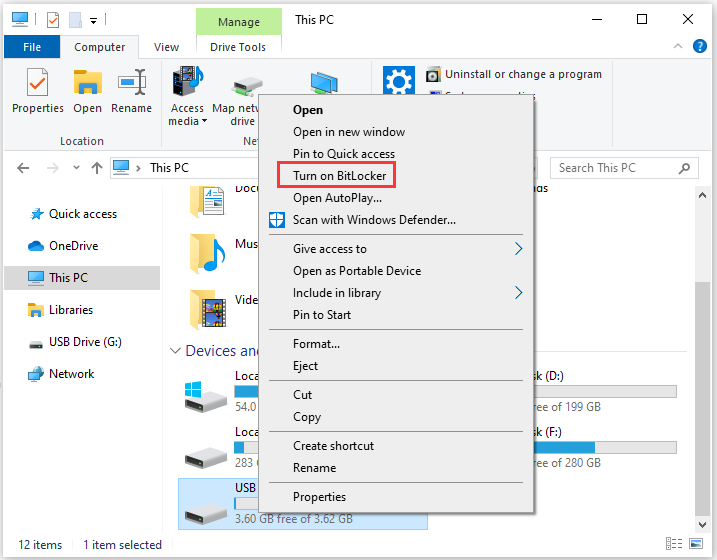Click the vertical scrollbar up arrow
The height and width of the screenshot is (560, 717).
coord(702,195)
